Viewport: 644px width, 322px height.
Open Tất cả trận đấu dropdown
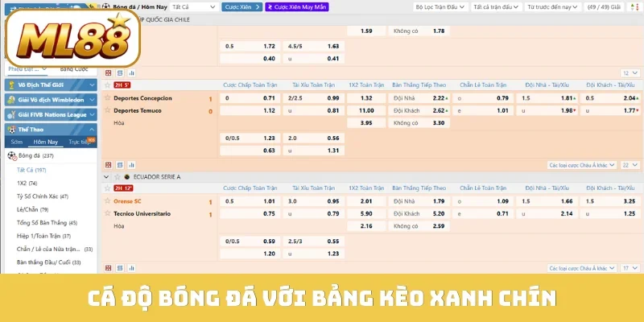click(x=496, y=7)
